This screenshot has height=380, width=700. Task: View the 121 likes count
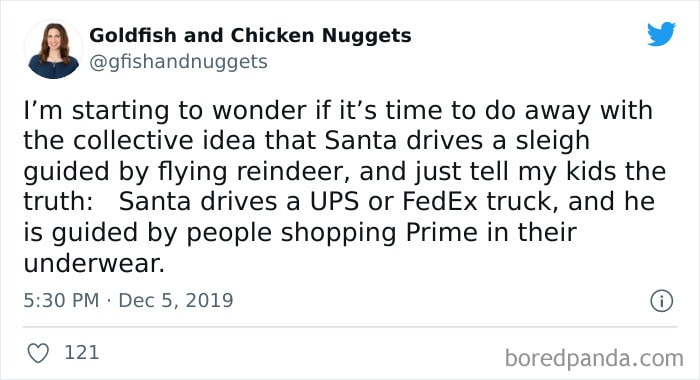coord(82,353)
